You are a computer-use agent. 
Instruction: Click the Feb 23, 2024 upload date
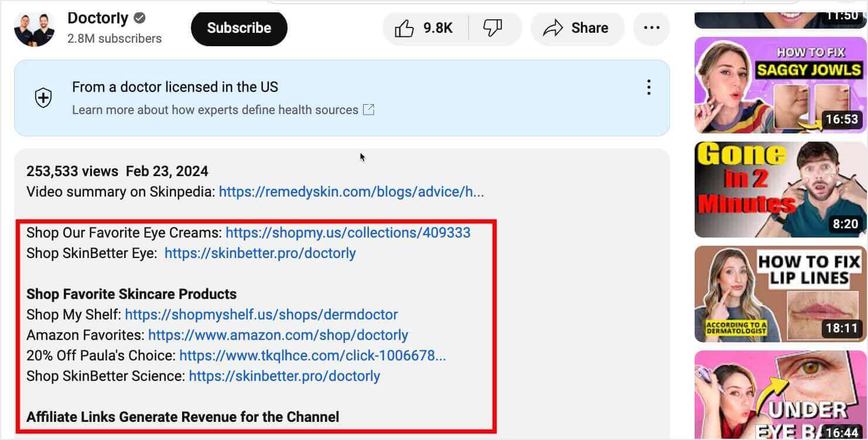point(167,171)
